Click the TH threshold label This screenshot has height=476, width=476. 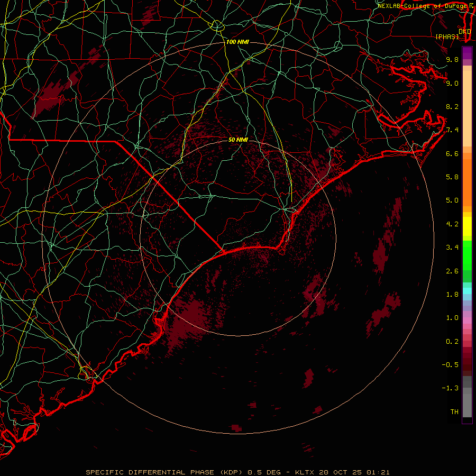454,412
